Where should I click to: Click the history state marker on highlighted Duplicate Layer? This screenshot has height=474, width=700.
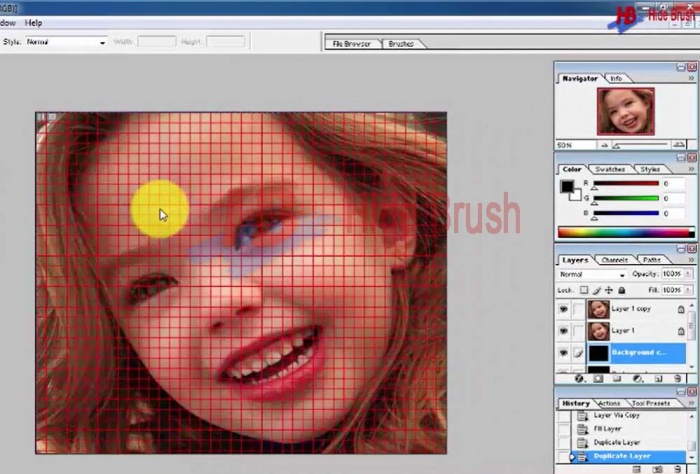point(572,457)
